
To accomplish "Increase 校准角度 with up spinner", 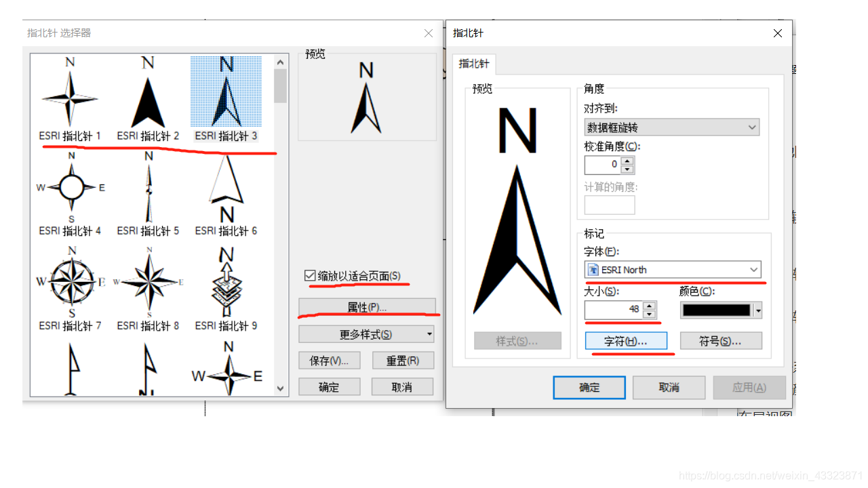I will [627, 161].
